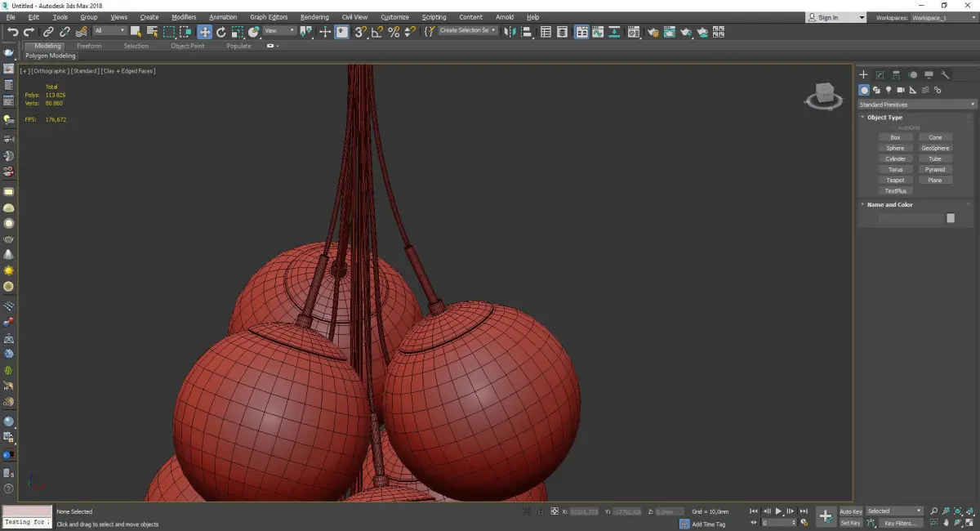
Task: Open the Standard Primitives dropdown
Action: point(917,105)
